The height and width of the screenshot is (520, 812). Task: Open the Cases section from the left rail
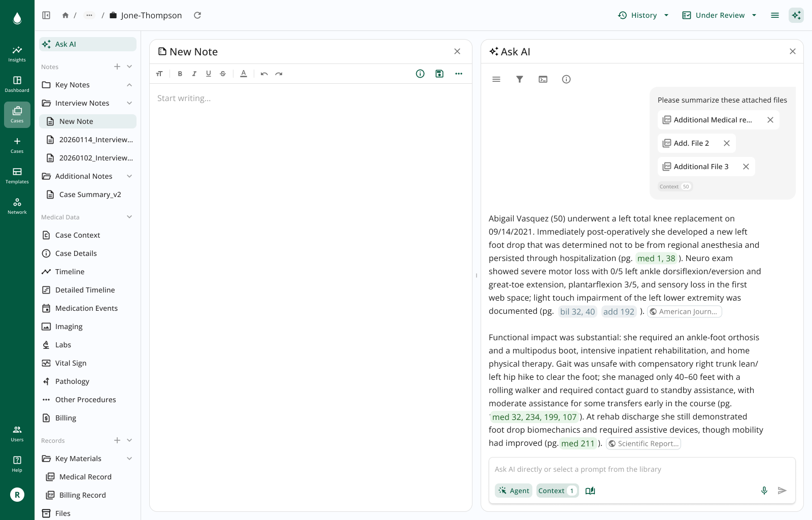(x=17, y=114)
